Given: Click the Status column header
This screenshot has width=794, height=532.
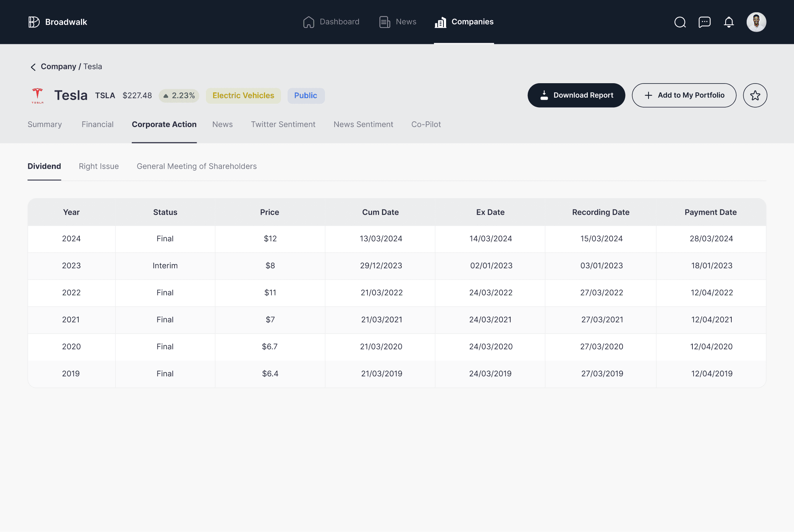Looking at the screenshot, I should click(165, 212).
